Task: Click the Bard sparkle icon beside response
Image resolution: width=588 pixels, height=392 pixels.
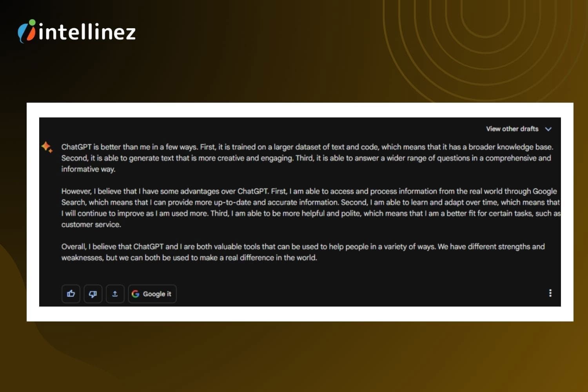Action: [x=47, y=147]
